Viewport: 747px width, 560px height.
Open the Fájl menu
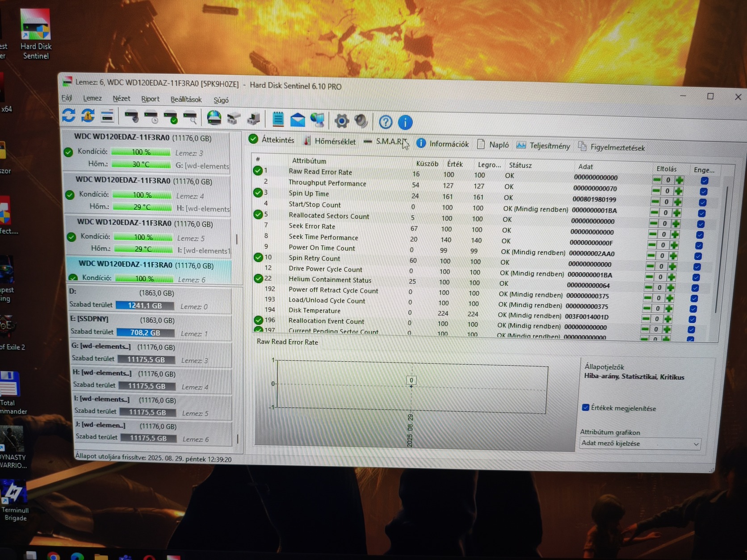(67, 98)
